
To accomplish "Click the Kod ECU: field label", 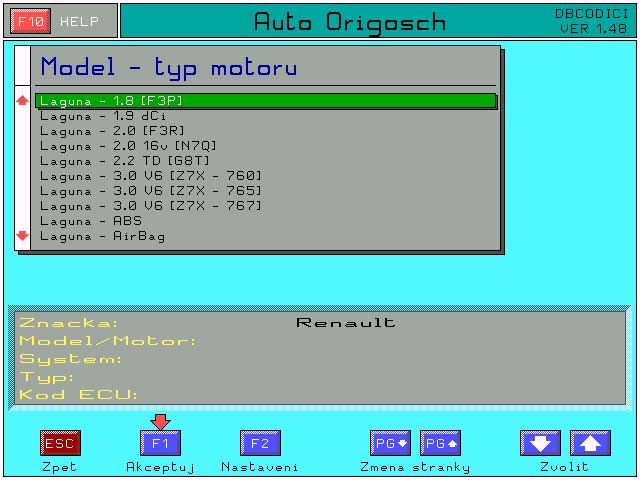I will point(78,394).
